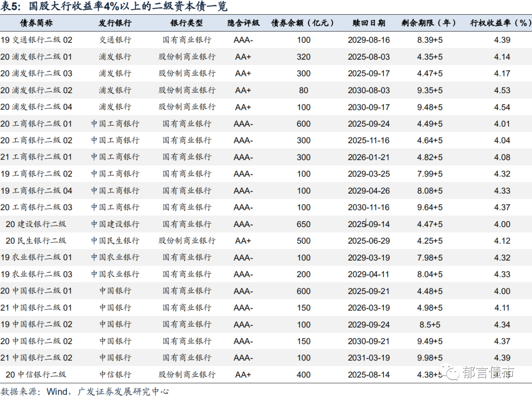Click redemption date 2025-08-14
532x396 pixels.
pyautogui.click(x=369, y=375)
